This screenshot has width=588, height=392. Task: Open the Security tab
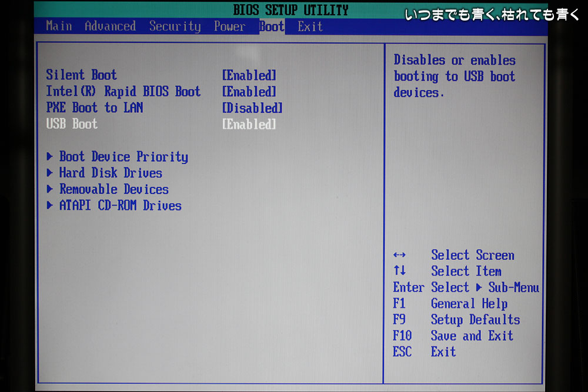175,26
